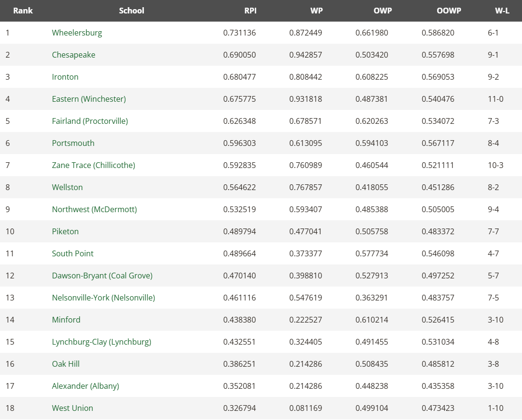Click the Chesapeake school link

[73, 55]
